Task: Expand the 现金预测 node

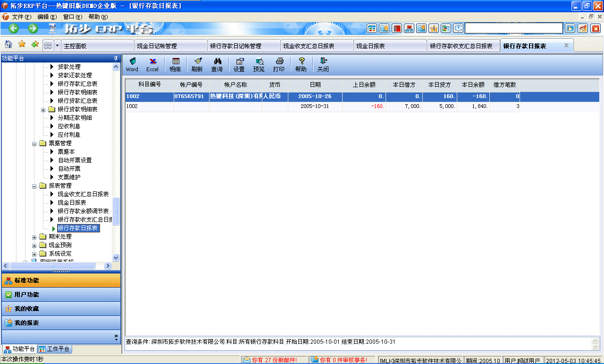Action: [34, 245]
